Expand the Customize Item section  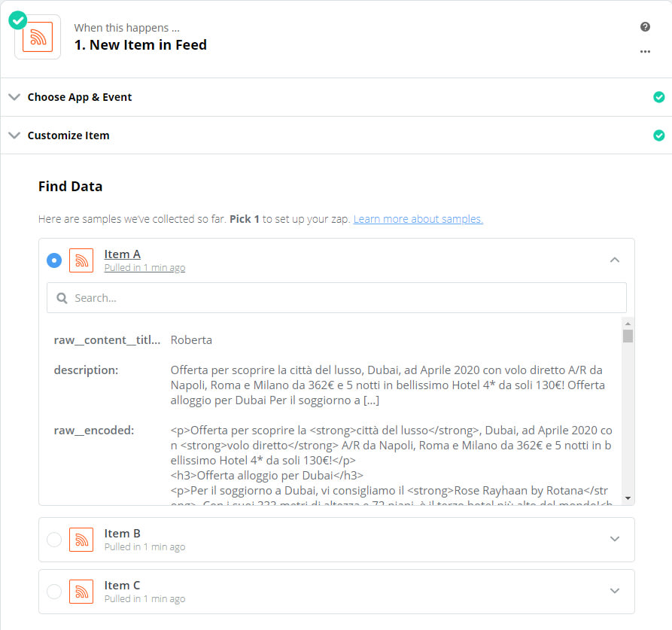(x=14, y=135)
